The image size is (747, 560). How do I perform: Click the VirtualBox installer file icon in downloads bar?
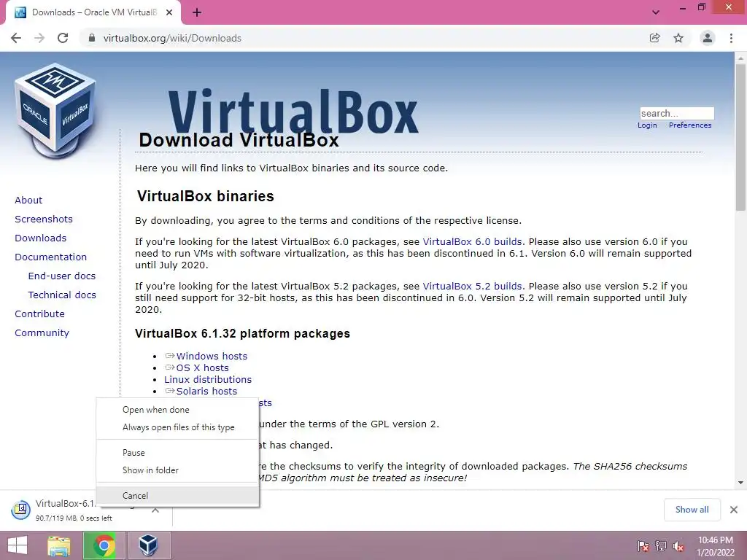20,510
